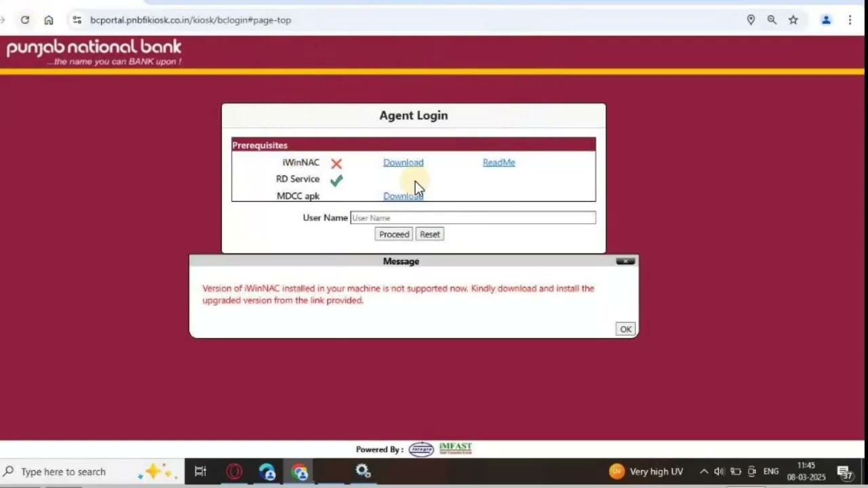Open the Opera browser from the taskbar
868x488 pixels.
coord(234,472)
